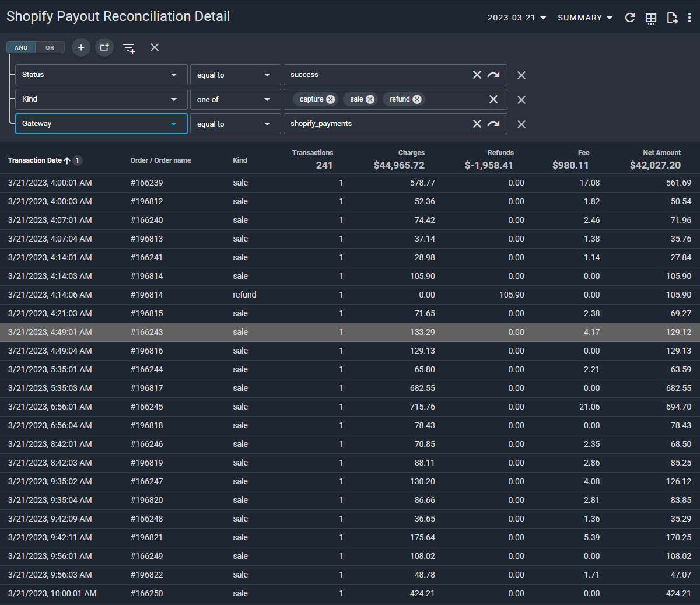The width and height of the screenshot is (700, 605).
Task: Open the three-dot more options menu
Action: (689, 18)
